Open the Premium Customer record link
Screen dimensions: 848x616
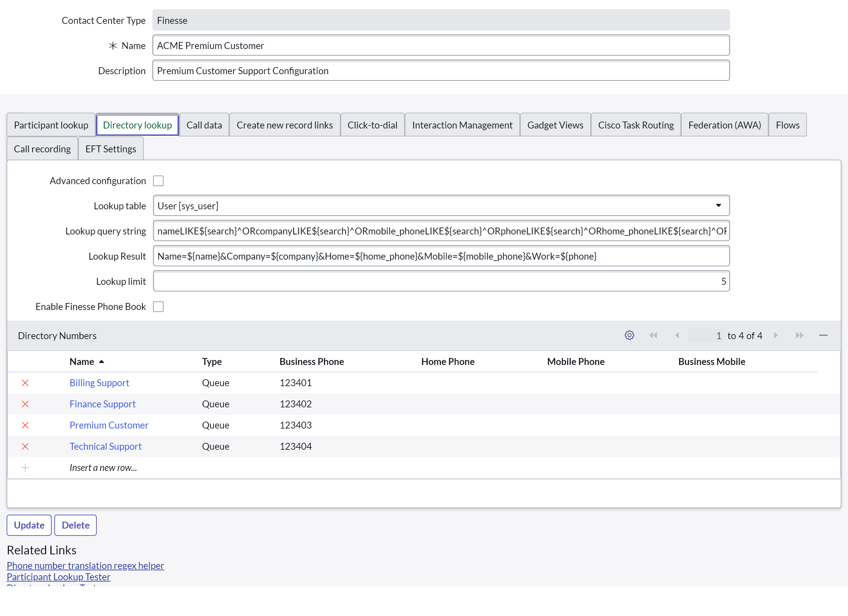pos(109,425)
